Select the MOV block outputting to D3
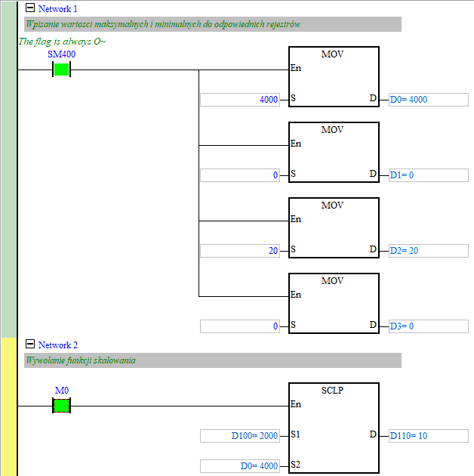Screen dimensions: 474x476 pos(333,304)
